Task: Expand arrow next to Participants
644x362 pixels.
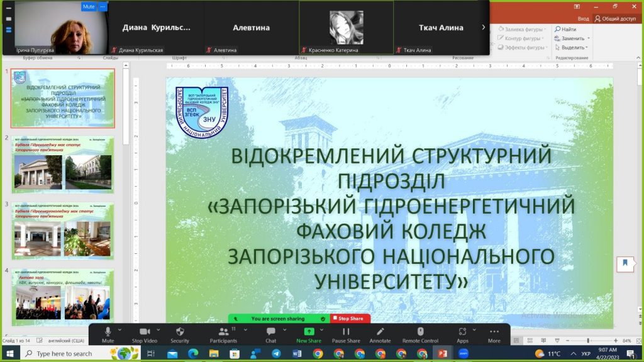Action: pyautogui.click(x=245, y=329)
